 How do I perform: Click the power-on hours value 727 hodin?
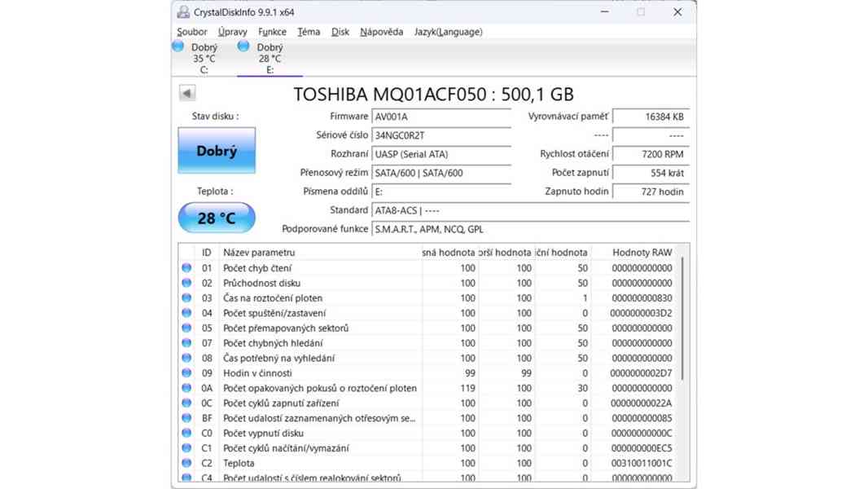point(651,192)
